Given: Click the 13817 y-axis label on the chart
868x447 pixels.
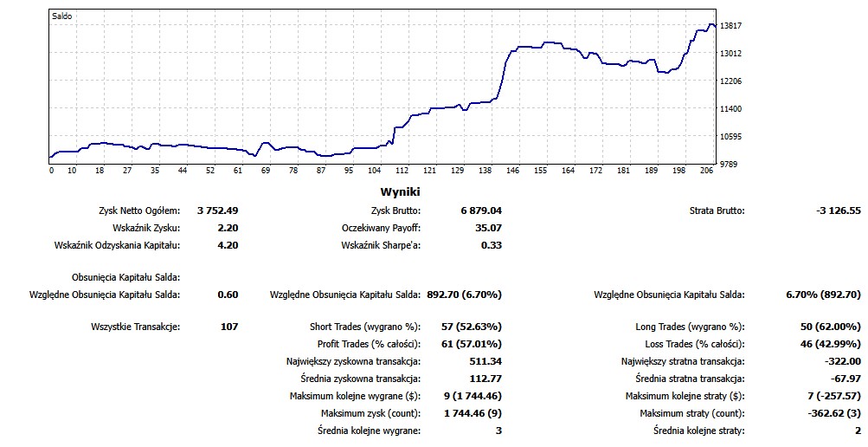Looking at the screenshot, I should 731,26.
